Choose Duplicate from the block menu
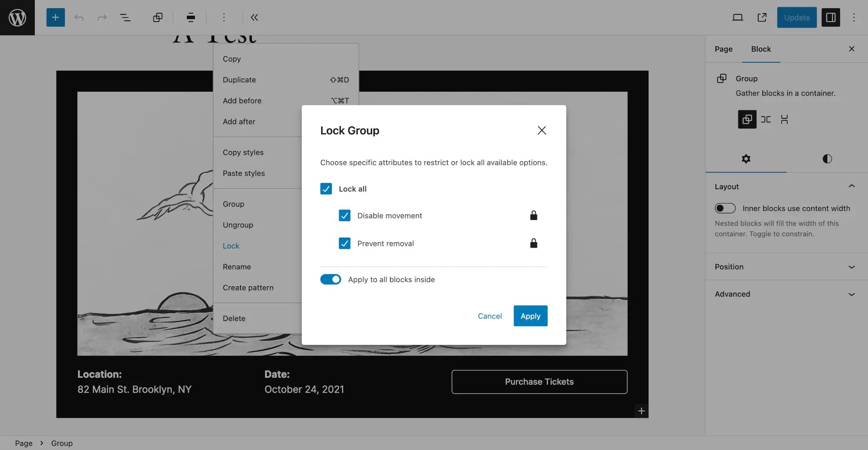The width and height of the screenshot is (868, 450). (239, 80)
